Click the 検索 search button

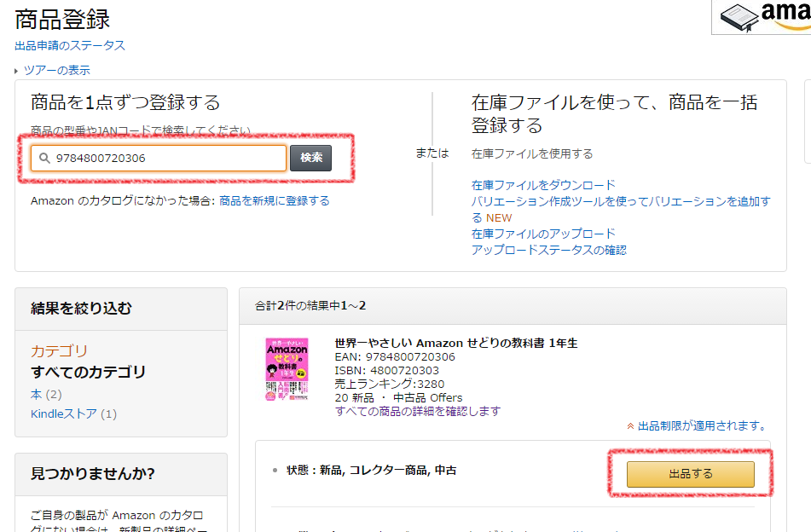(310, 158)
